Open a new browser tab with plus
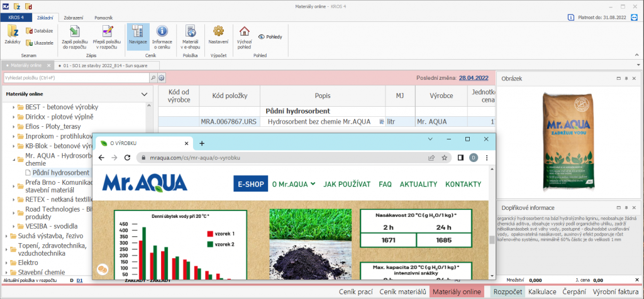The height and width of the screenshot is (299, 644). pos(202,143)
